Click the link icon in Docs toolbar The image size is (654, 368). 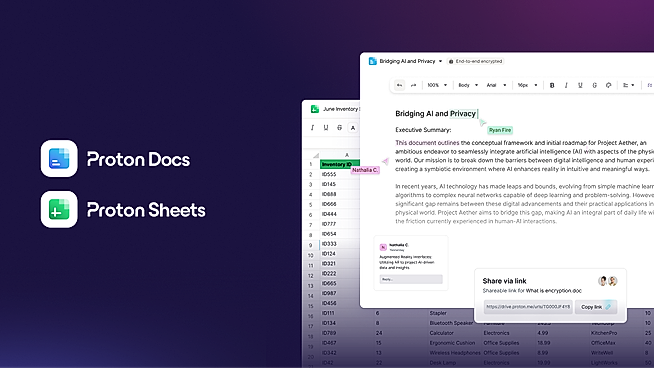(609, 85)
